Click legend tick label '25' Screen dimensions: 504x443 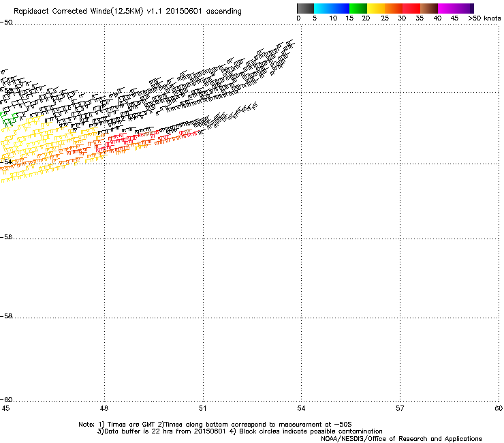(385, 18)
